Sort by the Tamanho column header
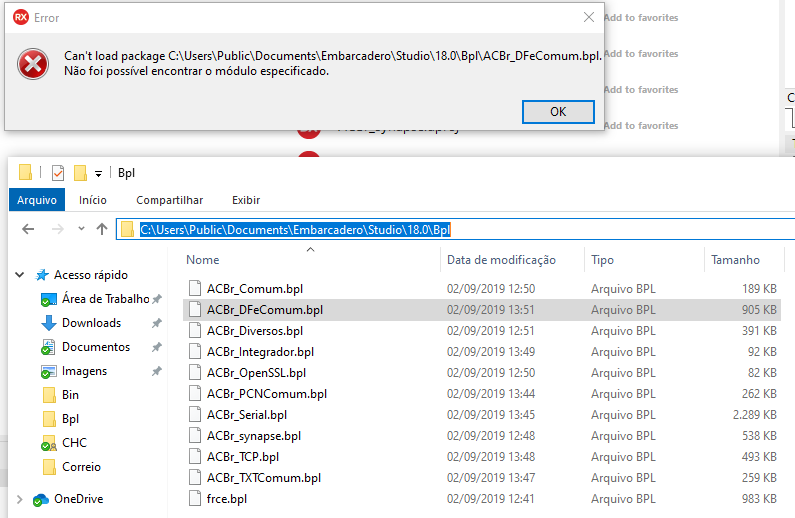Image resolution: width=795 pixels, height=518 pixels. pos(735,260)
